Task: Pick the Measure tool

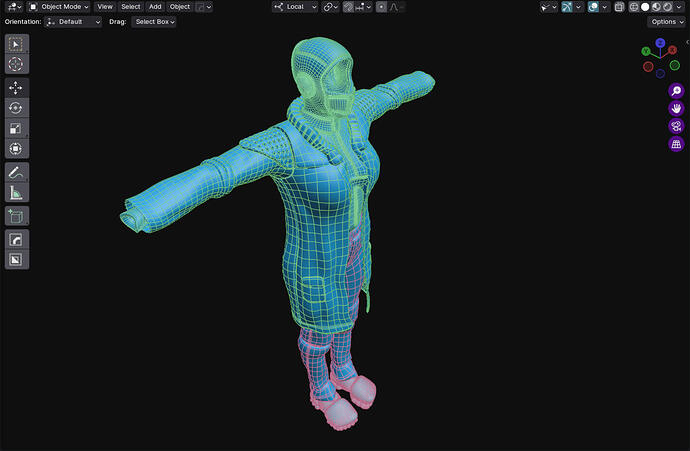Action: click(17, 192)
